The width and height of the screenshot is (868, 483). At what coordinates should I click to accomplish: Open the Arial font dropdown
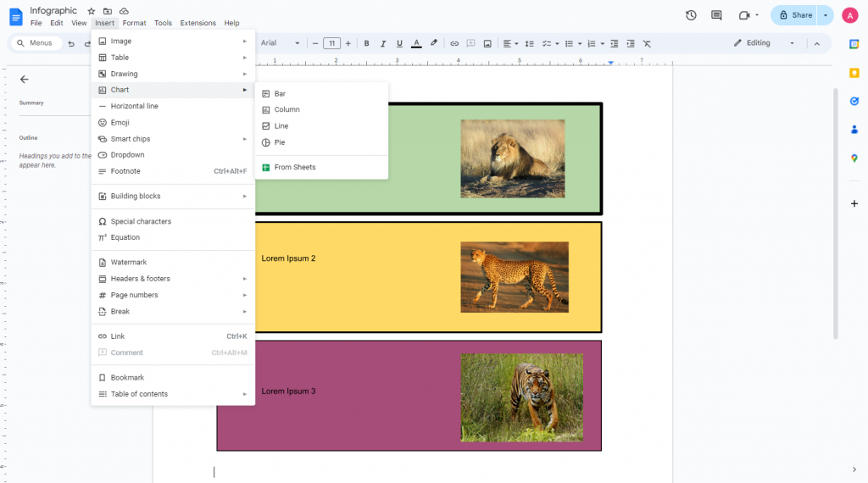280,43
